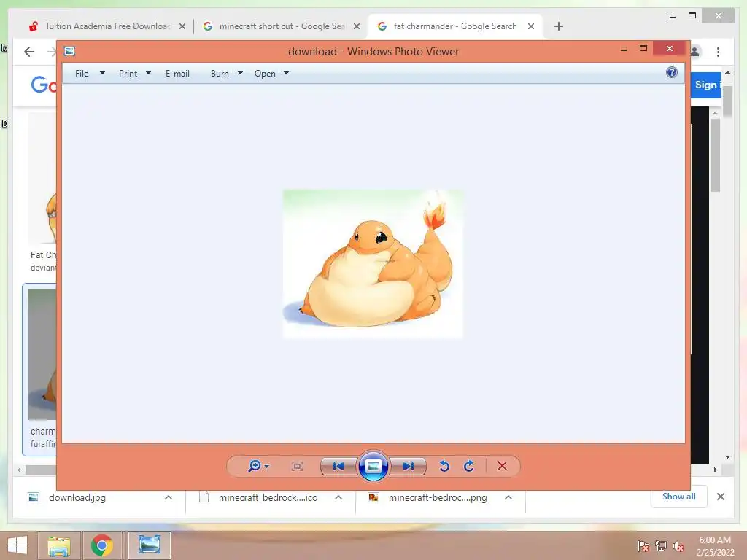Click the Photo Viewer title bar icon

point(69,51)
